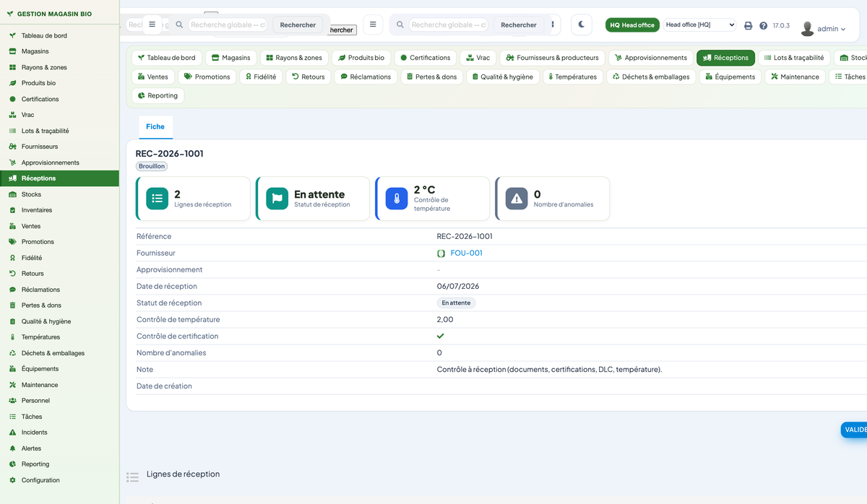
Task: Open Inventaires in the sidebar
Action: (x=59, y=210)
